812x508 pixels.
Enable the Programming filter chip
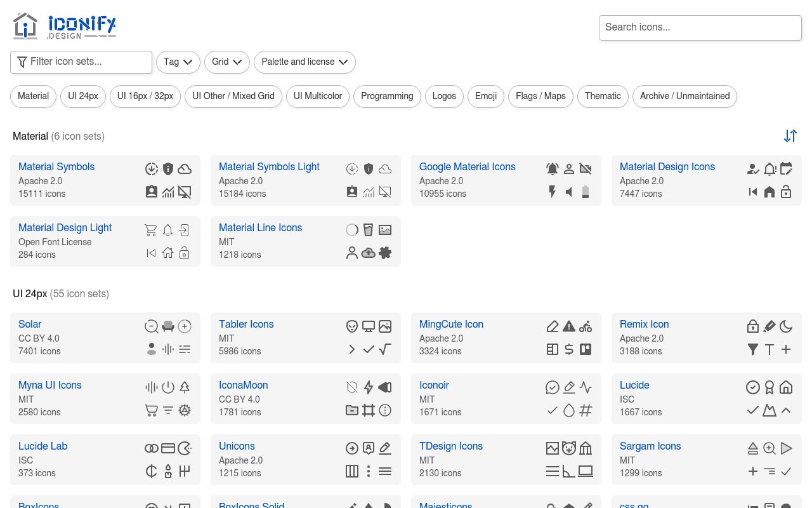click(x=387, y=96)
